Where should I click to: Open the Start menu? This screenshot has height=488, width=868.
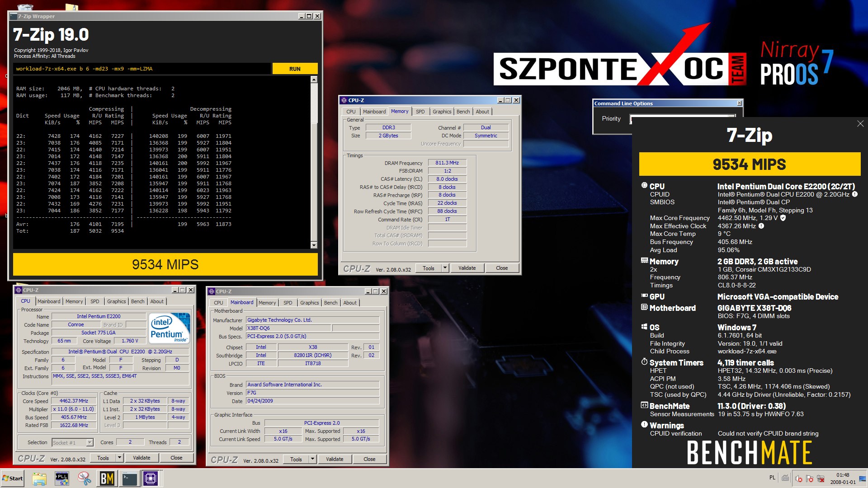12,479
